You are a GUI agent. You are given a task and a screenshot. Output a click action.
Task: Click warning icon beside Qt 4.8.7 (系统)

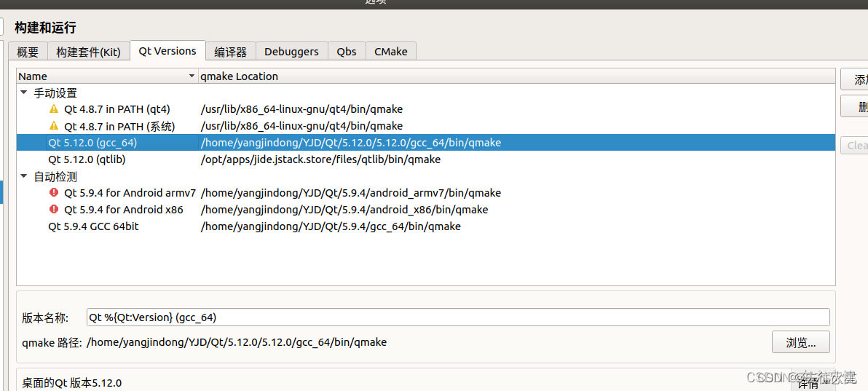coord(54,126)
